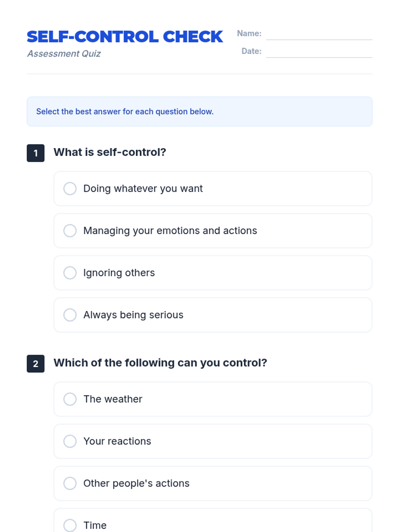The height and width of the screenshot is (532, 399).
Task: Click the 'Your reactions' answer text
Action: tap(117, 441)
